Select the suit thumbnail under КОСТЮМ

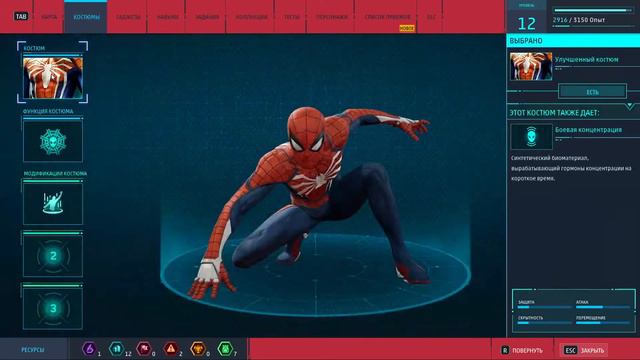53,78
